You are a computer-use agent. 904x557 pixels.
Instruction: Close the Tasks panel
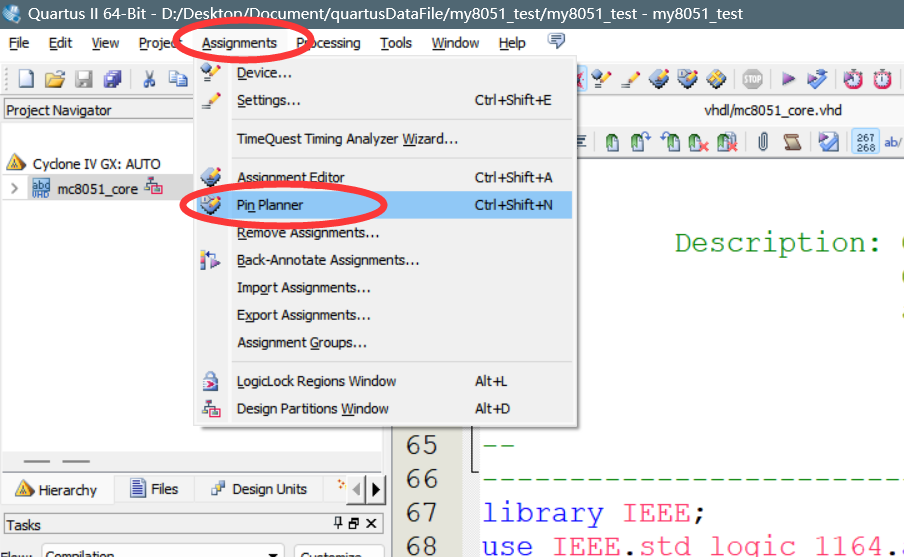[371, 524]
